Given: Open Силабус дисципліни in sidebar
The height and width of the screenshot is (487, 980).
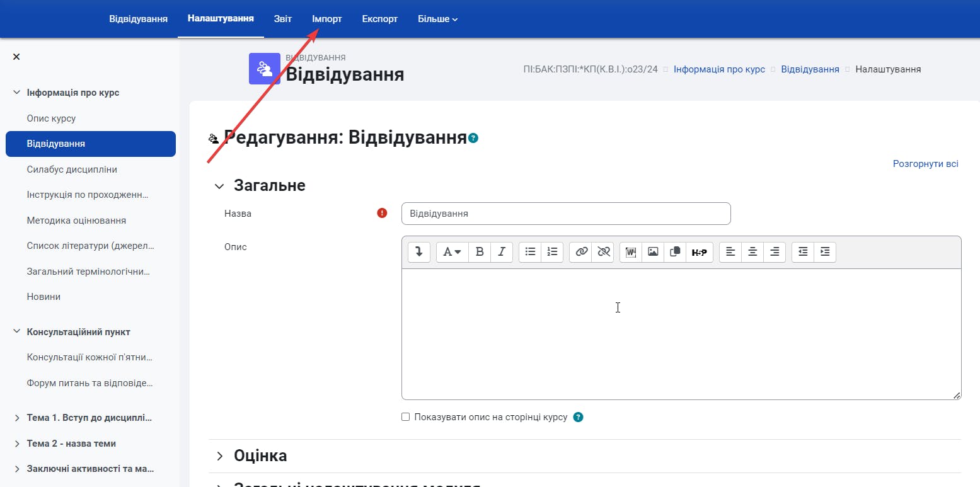Looking at the screenshot, I should click(72, 169).
